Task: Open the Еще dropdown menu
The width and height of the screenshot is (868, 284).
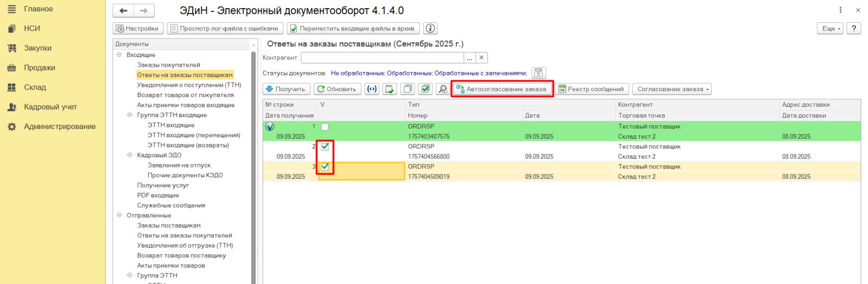Action: tap(829, 29)
